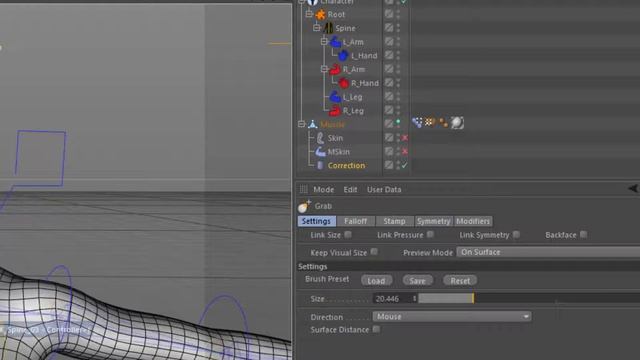This screenshot has height=360, width=640.
Task: Select second checkered tag on Muscle row
Action: point(429,122)
